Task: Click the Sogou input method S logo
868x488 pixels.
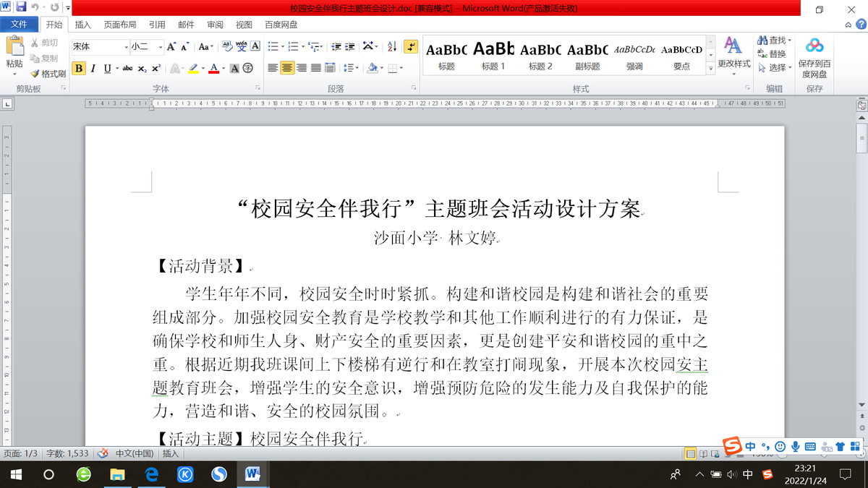Action: coord(733,447)
